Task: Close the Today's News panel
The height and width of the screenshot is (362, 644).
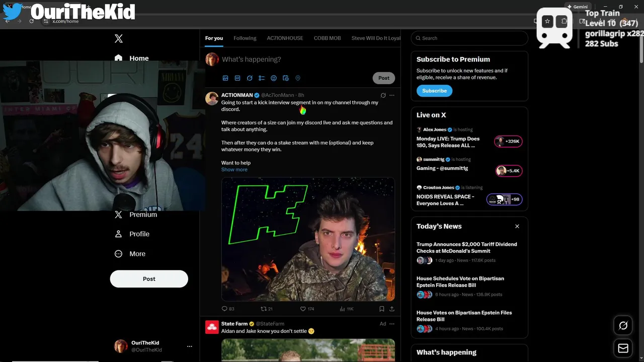Action: coord(517,226)
